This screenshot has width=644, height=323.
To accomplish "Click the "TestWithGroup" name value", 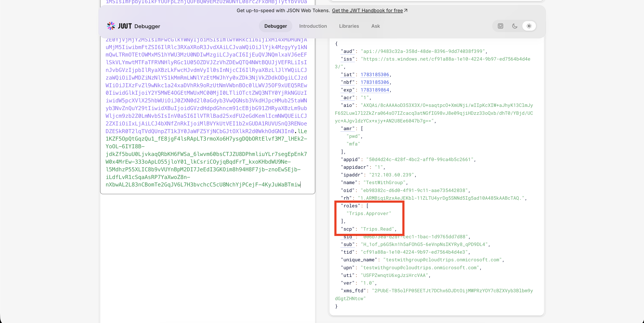I will (x=384, y=183).
